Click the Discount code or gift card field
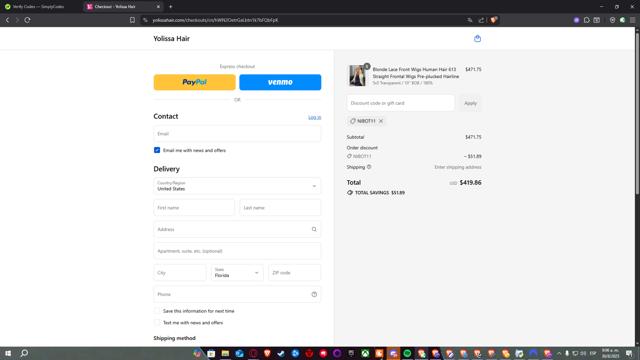Image resolution: width=640 pixels, height=360 pixels. click(x=400, y=103)
